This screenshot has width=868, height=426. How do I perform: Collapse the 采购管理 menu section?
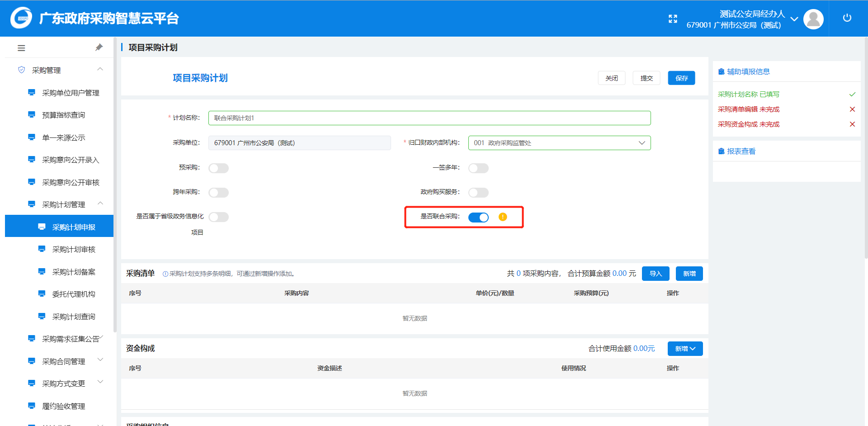pos(100,70)
